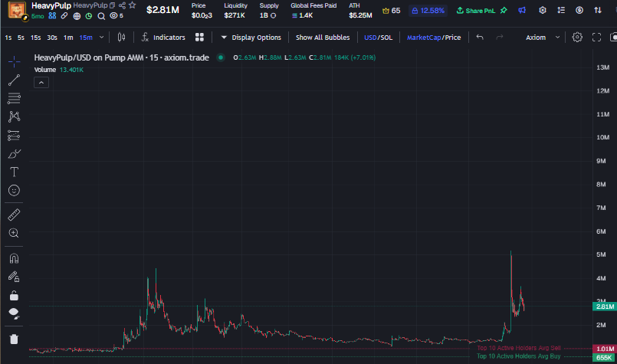Select the trend line drawing tool

[14, 80]
